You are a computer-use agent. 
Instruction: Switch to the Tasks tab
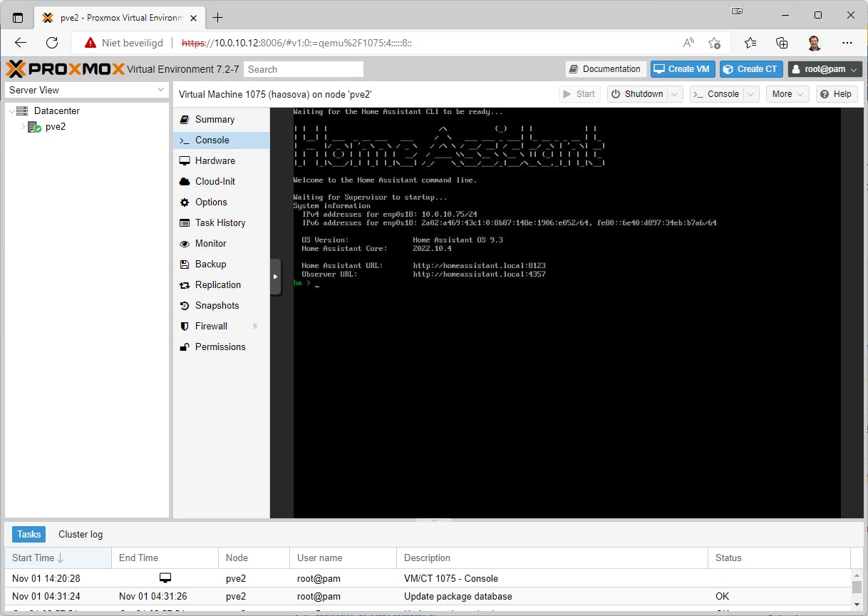[29, 534]
